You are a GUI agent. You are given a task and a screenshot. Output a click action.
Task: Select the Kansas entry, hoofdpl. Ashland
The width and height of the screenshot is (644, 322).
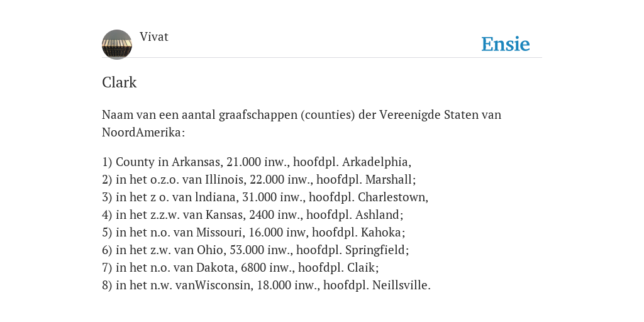click(253, 215)
